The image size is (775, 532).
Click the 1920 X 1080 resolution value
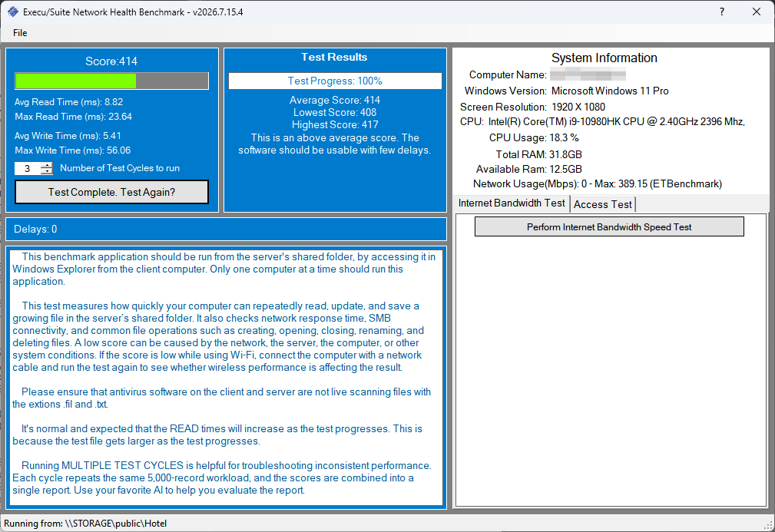point(578,107)
